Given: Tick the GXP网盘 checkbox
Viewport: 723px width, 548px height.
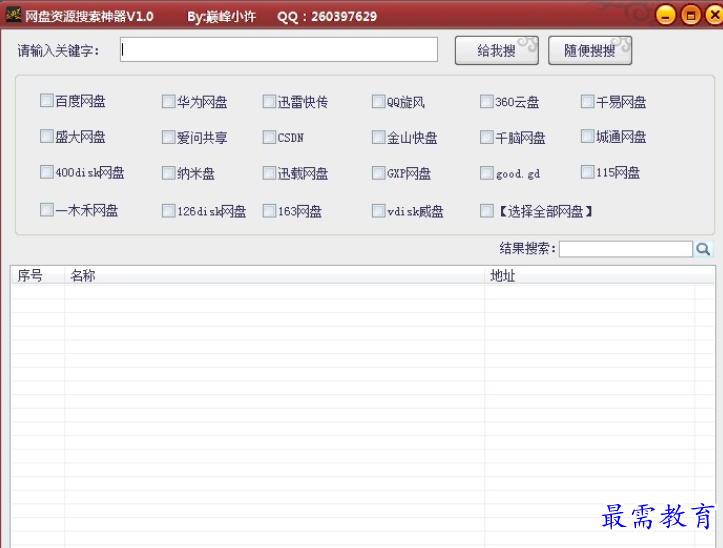Looking at the screenshot, I should pos(379,173).
